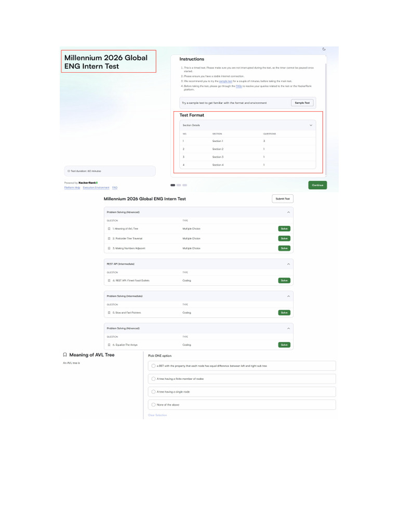Click the Submit Test button

pos(283,199)
